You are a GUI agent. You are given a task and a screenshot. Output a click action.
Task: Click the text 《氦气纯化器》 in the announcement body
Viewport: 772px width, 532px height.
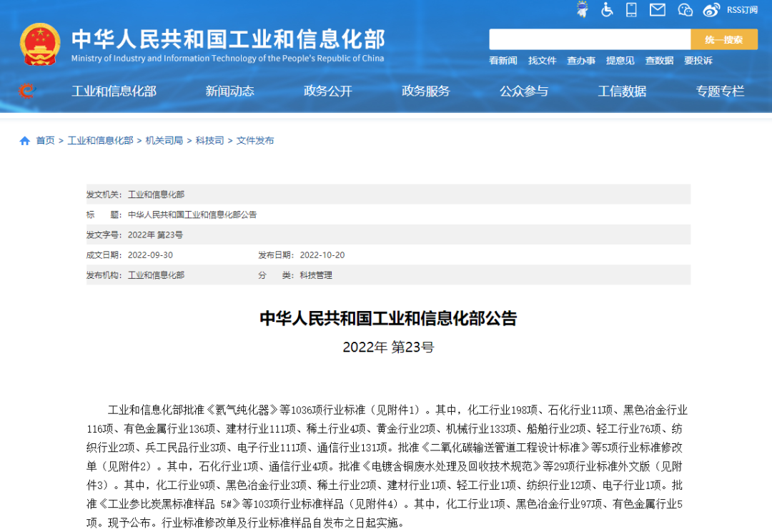tap(242, 410)
